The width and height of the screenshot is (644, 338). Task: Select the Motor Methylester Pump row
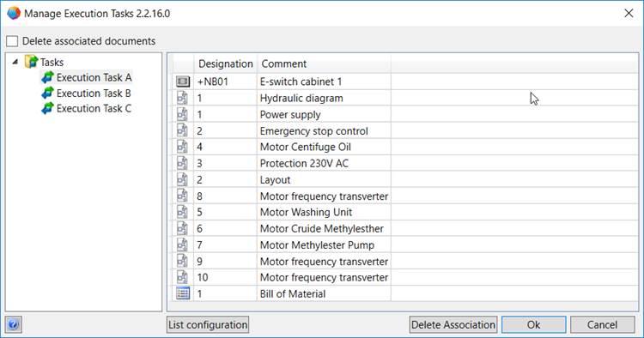[x=404, y=244]
